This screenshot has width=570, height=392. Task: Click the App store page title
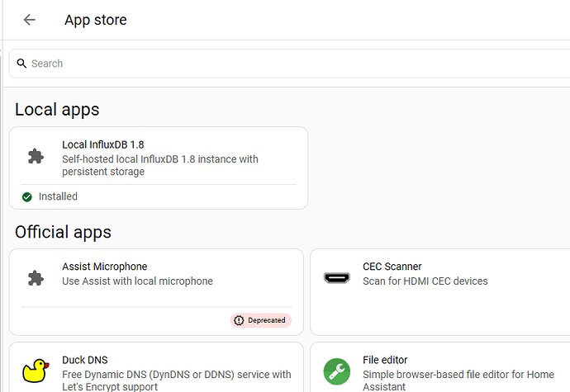[x=96, y=20]
